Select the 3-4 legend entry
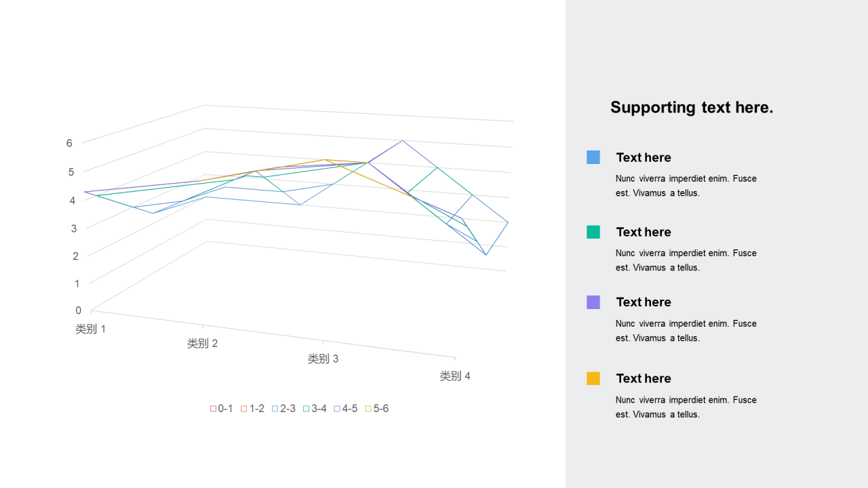Screen dimensions: 868x488 [x=315, y=409]
